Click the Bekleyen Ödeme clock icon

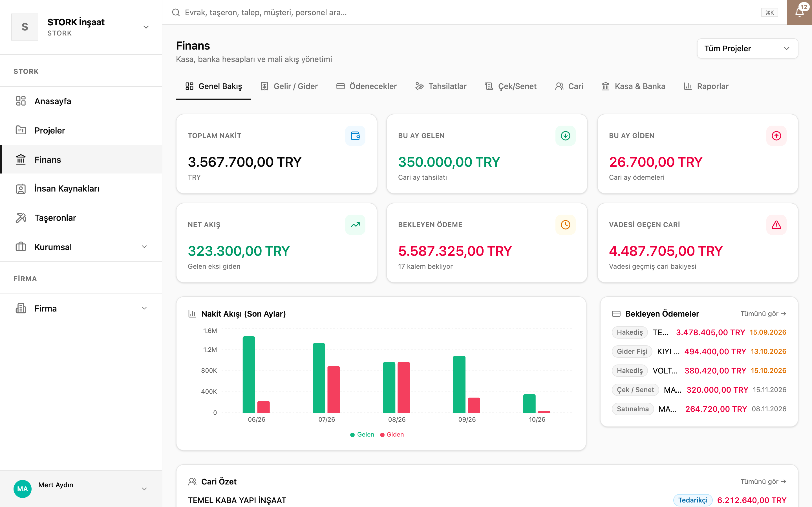pyautogui.click(x=565, y=225)
